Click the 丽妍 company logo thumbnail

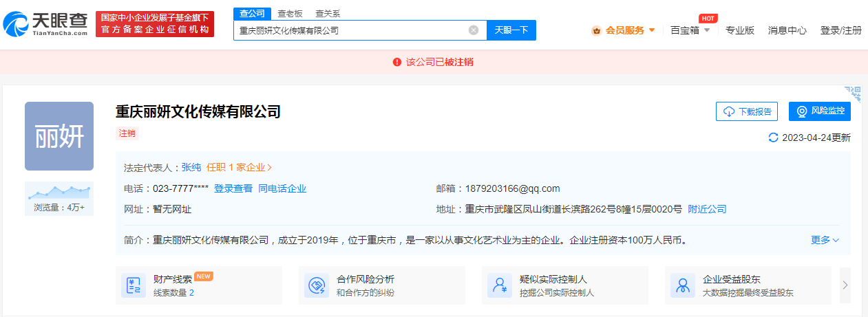pos(59,136)
